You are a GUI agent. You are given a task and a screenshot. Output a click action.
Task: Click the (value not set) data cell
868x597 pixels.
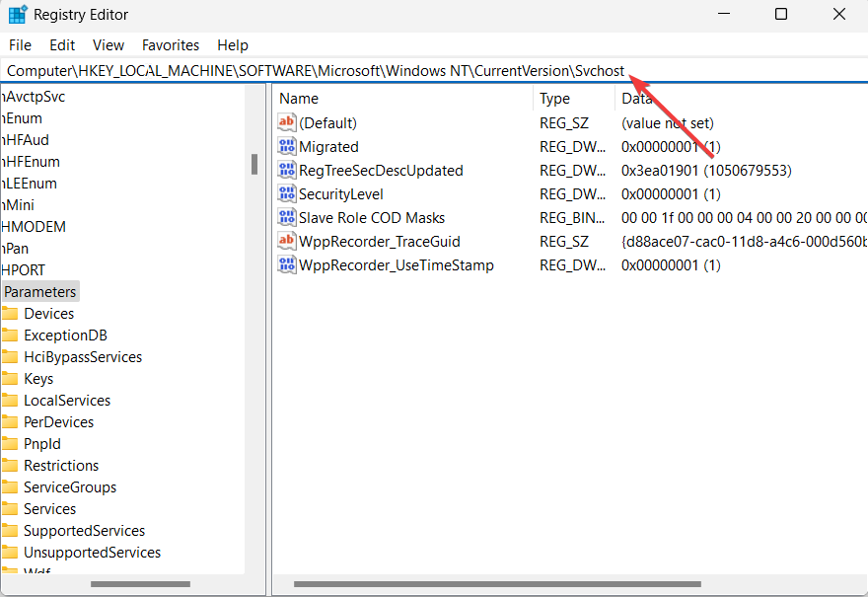tap(668, 123)
